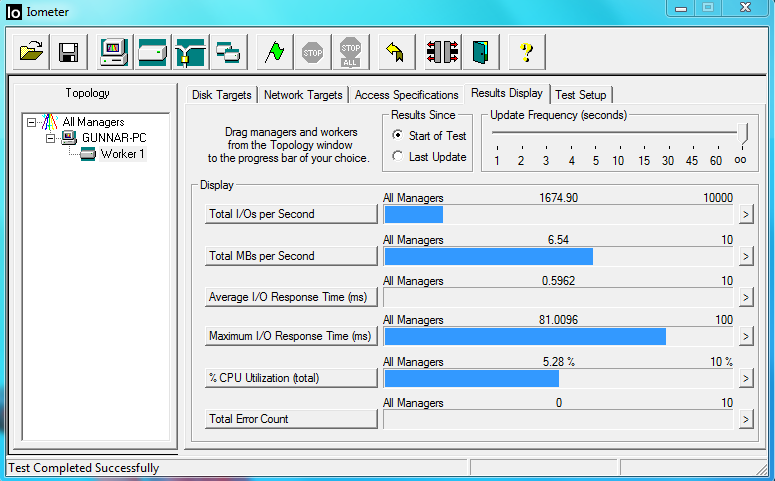
Task: Disconnect selected manager icon
Action: point(442,52)
